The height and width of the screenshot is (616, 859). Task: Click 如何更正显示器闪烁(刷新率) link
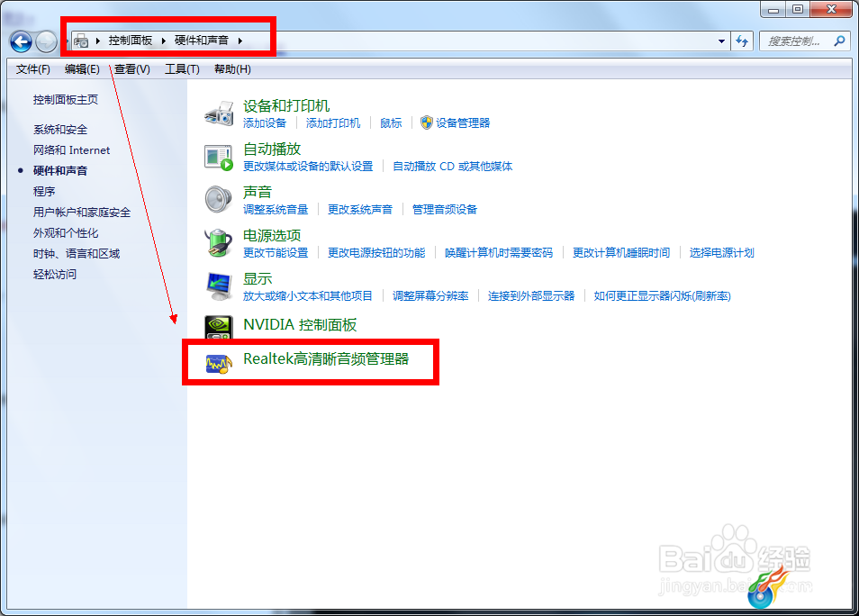coord(663,296)
